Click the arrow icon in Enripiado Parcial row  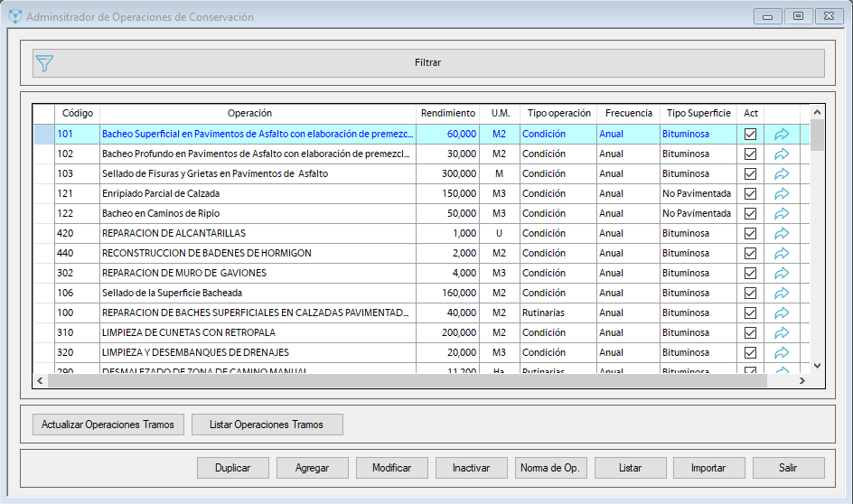tap(782, 193)
